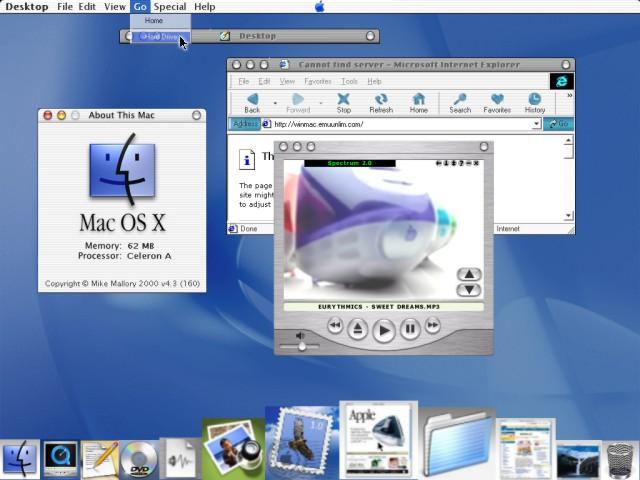Click the info page icon in Internet Explorer
The image size is (640, 480).
tap(247, 160)
